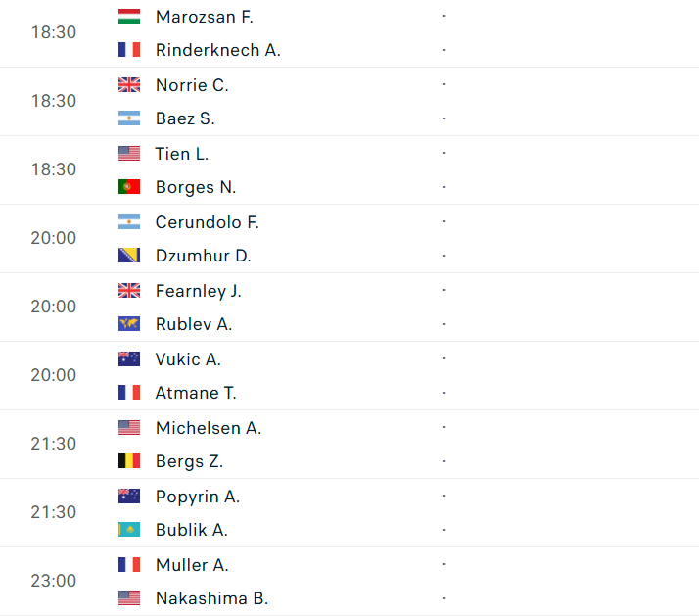Go to player Atmane T.
The height and width of the screenshot is (616, 699).
click(x=196, y=393)
